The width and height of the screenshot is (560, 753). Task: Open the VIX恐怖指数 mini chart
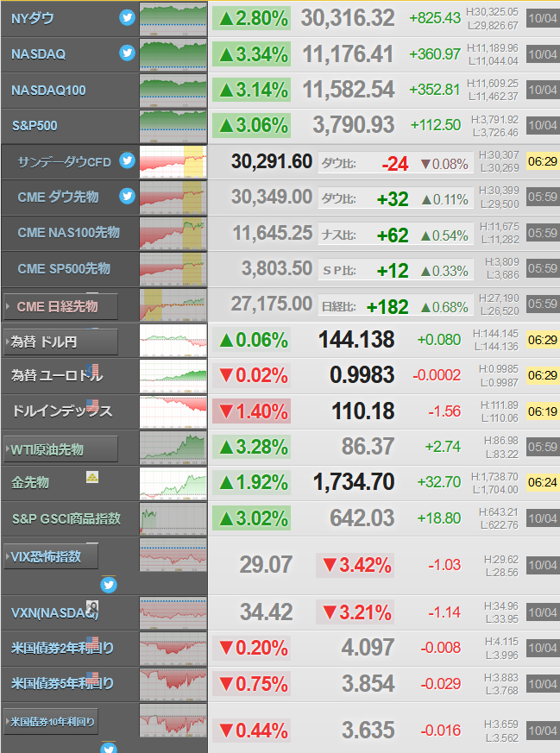(173, 555)
